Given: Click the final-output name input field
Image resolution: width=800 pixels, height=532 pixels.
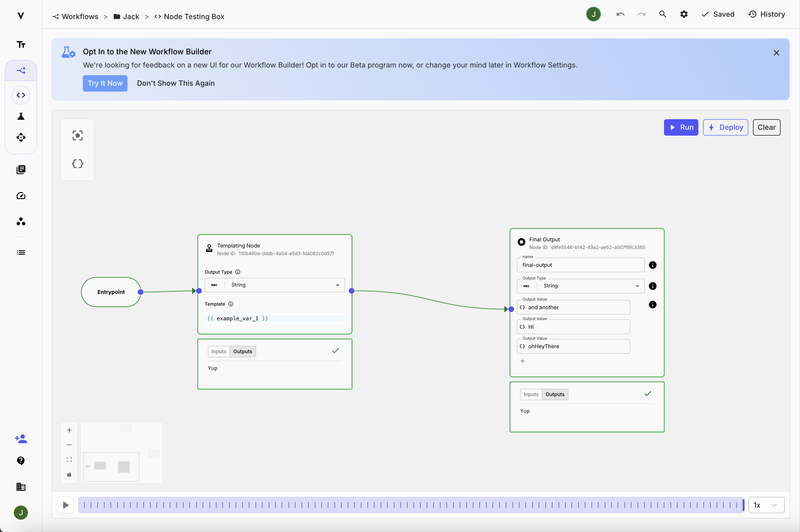Looking at the screenshot, I should (580, 265).
